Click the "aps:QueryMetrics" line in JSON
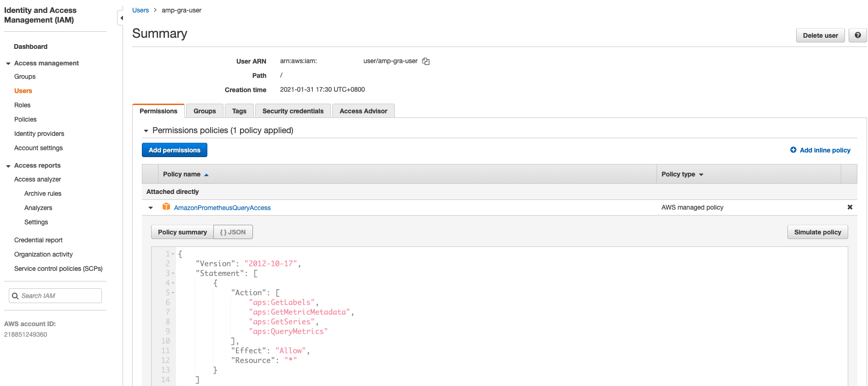This screenshot has width=868, height=386. 288,331
